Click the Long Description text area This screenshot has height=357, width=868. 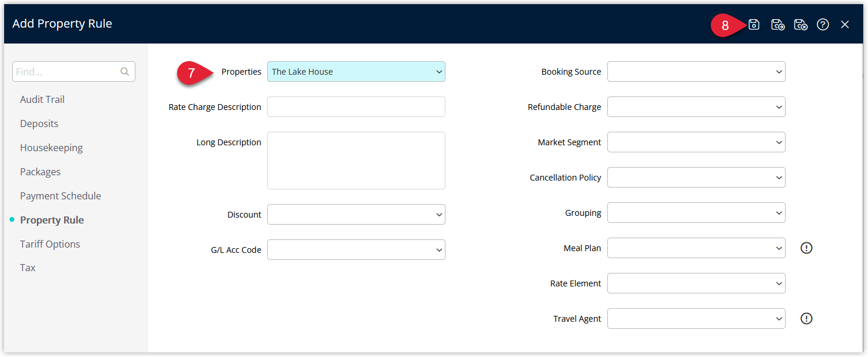coord(356,161)
